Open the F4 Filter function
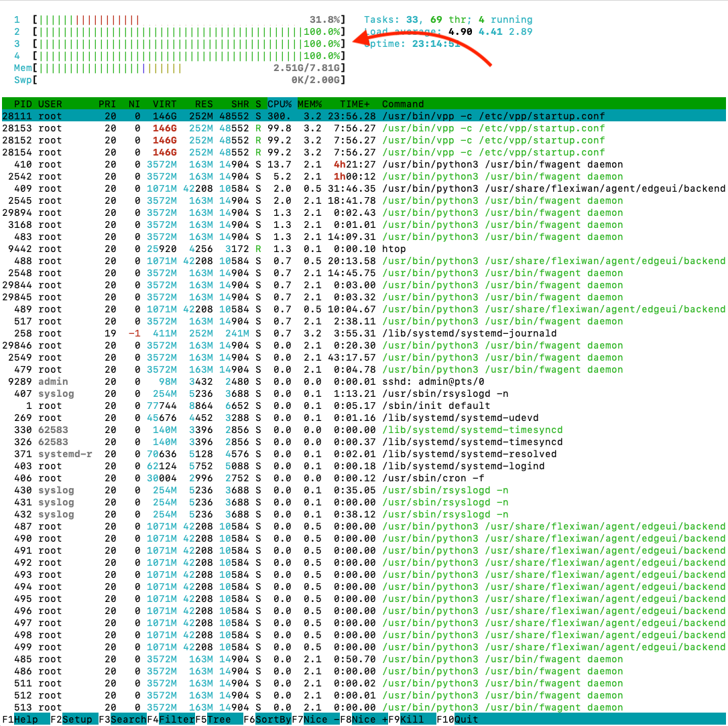Image resolution: width=728 pixels, height=726 pixels. [170, 719]
